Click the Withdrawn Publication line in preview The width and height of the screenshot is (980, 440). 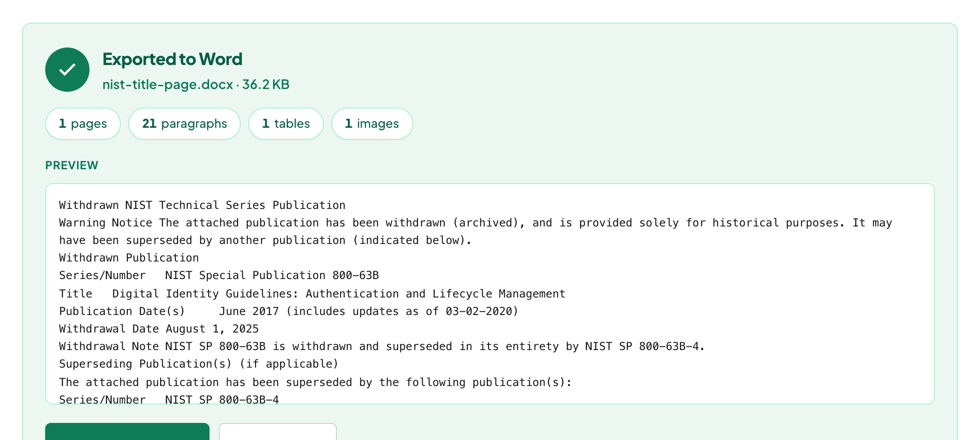[129, 258]
